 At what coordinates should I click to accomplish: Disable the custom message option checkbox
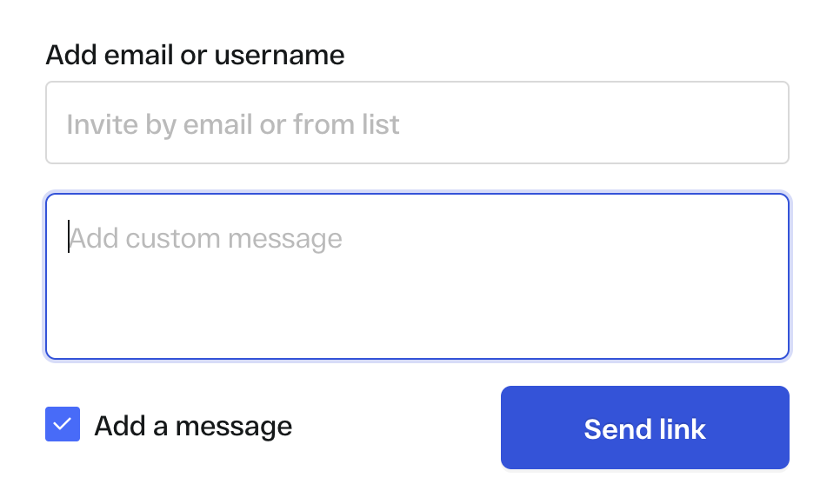point(63,425)
